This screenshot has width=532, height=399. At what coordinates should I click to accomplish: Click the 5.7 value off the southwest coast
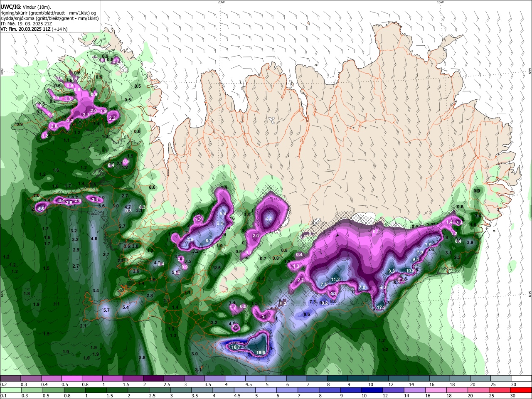click(106, 310)
